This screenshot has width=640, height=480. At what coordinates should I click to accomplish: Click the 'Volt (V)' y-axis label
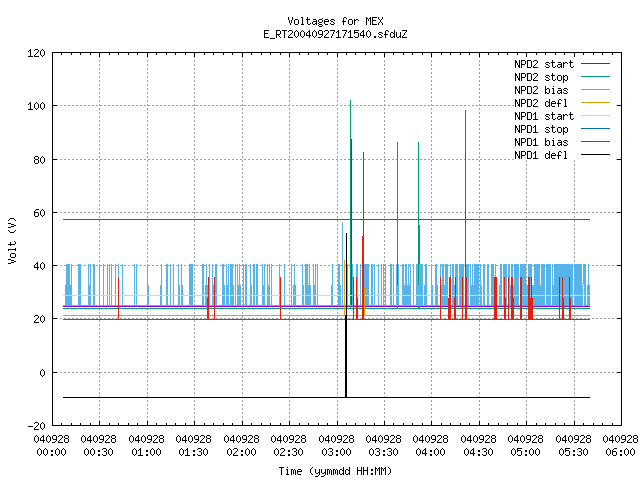click(x=13, y=240)
